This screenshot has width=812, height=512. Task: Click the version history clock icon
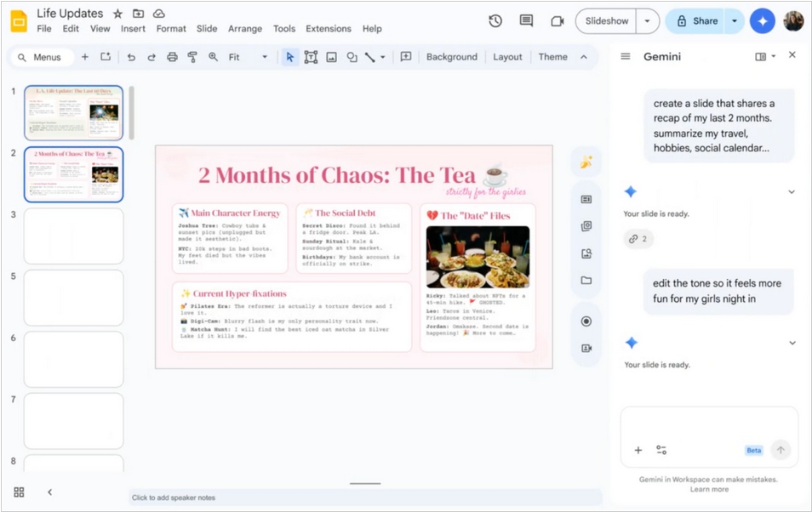point(495,21)
